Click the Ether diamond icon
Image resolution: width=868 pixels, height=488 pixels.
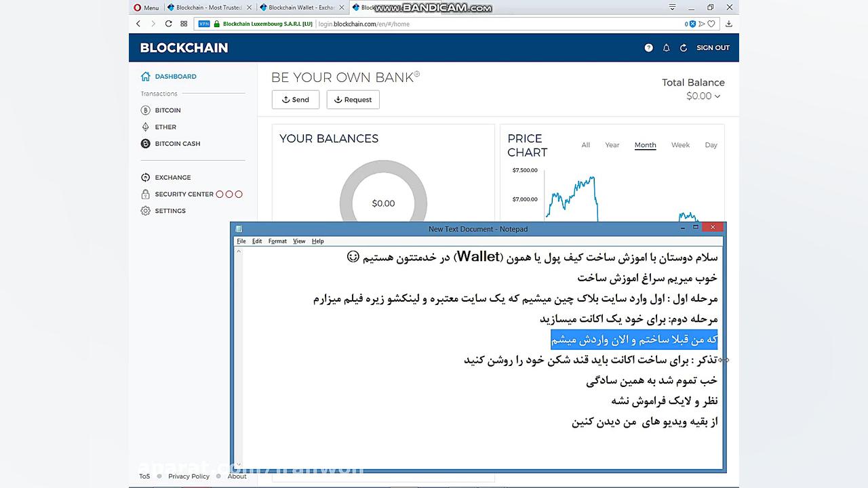pyautogui.click(x=145, y=127)
